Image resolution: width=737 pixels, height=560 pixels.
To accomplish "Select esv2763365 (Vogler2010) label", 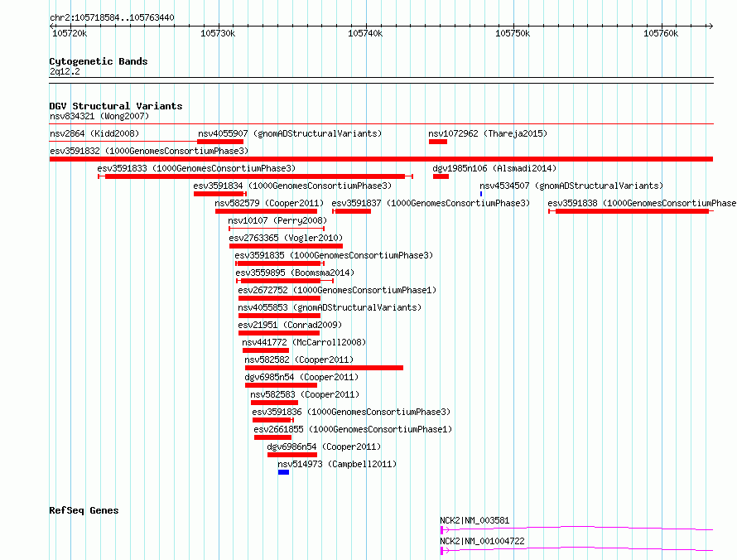I will tap(286, 238).
